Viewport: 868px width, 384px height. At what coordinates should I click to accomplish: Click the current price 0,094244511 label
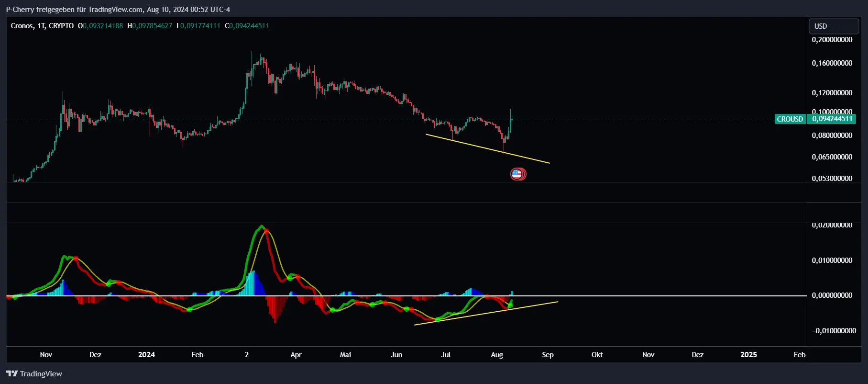[832, 119]
